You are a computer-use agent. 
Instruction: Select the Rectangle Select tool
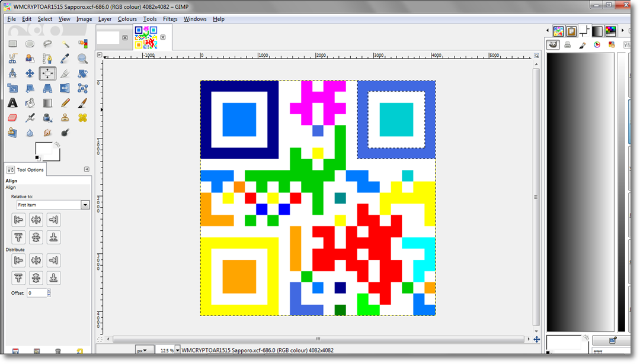[x=12, y=44]
